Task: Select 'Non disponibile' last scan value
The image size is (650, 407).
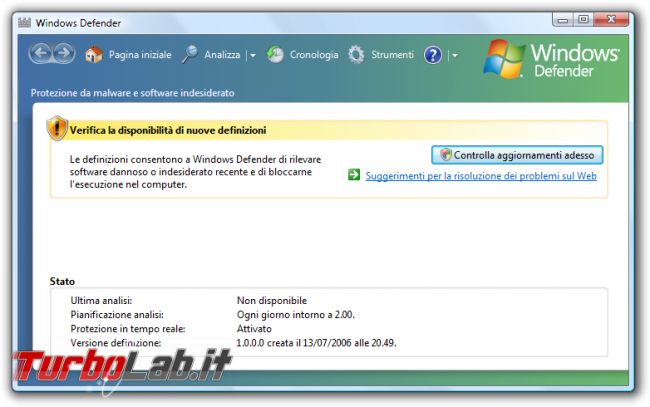Action: 272,300
